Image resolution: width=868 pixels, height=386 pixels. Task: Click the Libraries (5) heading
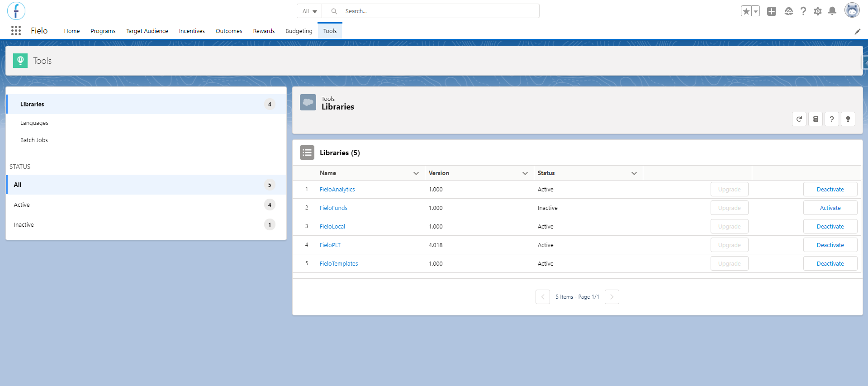(x=340, y=153)
